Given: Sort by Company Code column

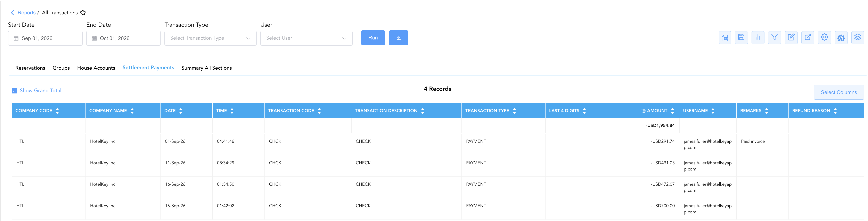Looking at the screenshot, I should 57,111.
